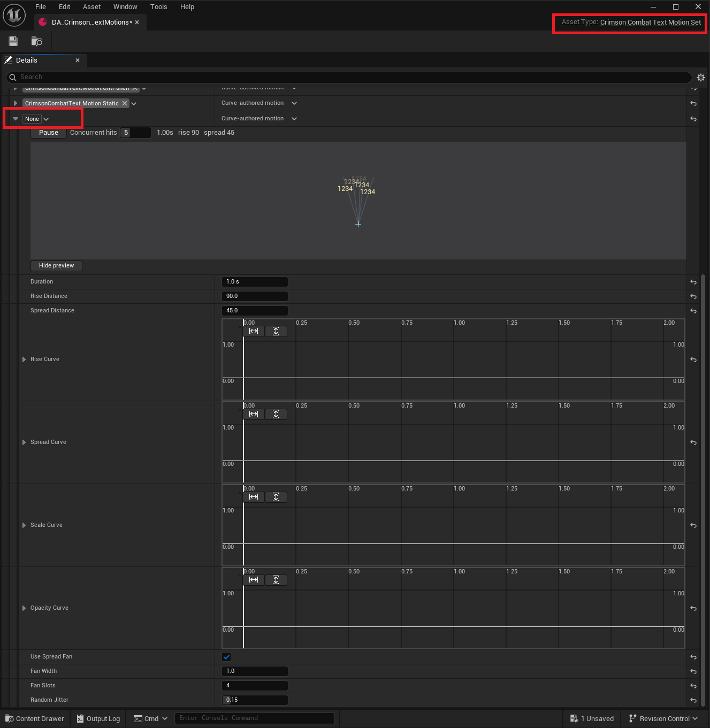Reset Random Jitter to default
This screenshot has width=710, height=728.
[693, 700]
